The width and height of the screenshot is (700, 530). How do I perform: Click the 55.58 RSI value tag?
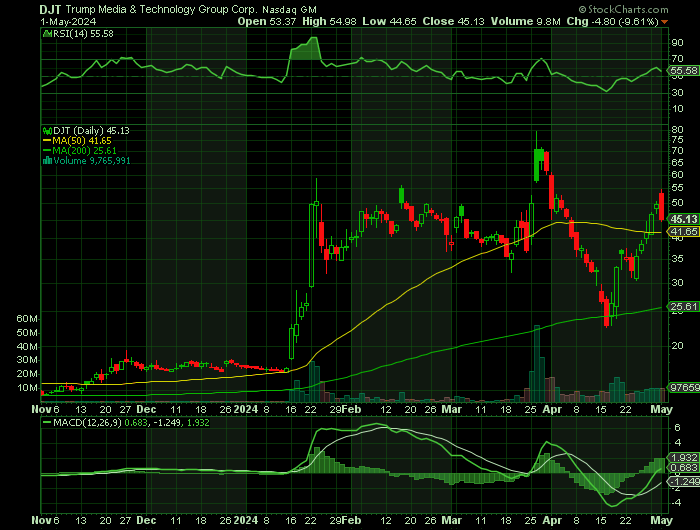[684, 72]
